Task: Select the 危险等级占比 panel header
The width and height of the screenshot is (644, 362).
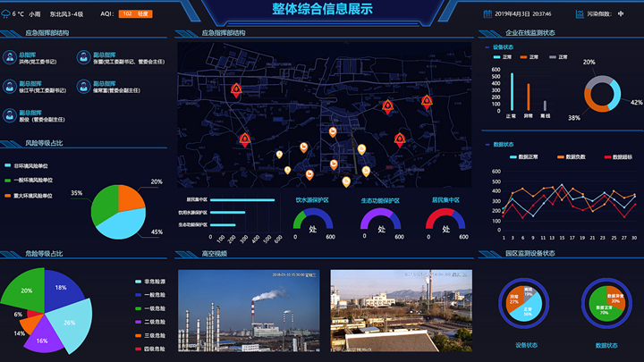Action: 44,254
